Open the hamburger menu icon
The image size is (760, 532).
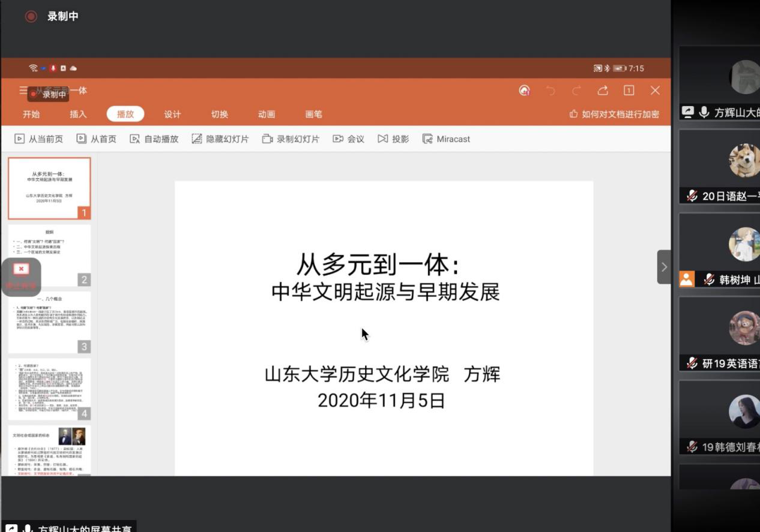23,91
